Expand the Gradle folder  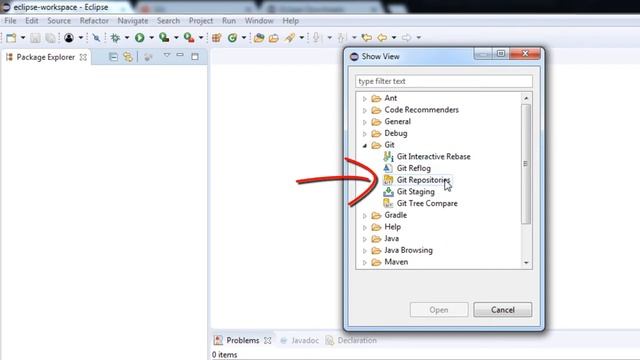pyautogui.click(x=364, y=216)
